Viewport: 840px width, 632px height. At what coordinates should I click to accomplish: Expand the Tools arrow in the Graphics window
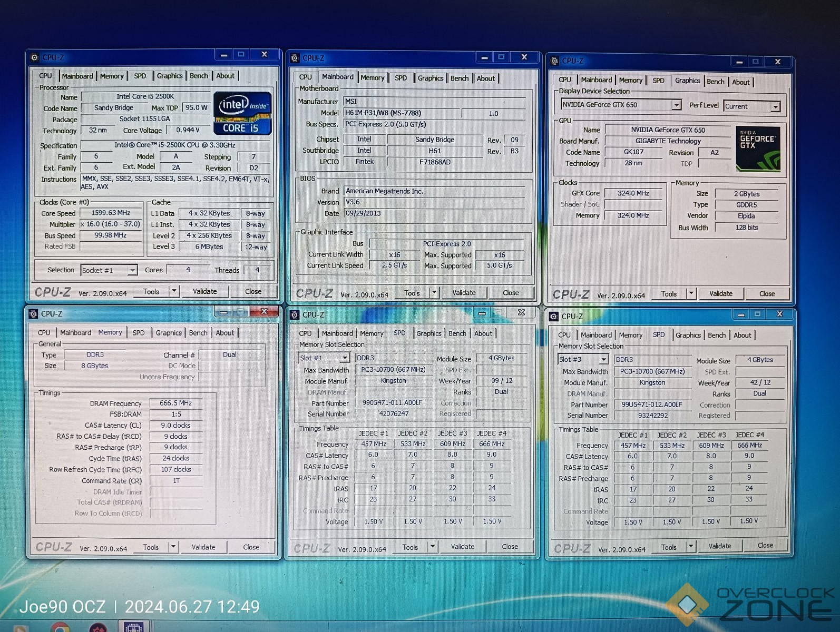pyautogui.click(x=691, y=293)
